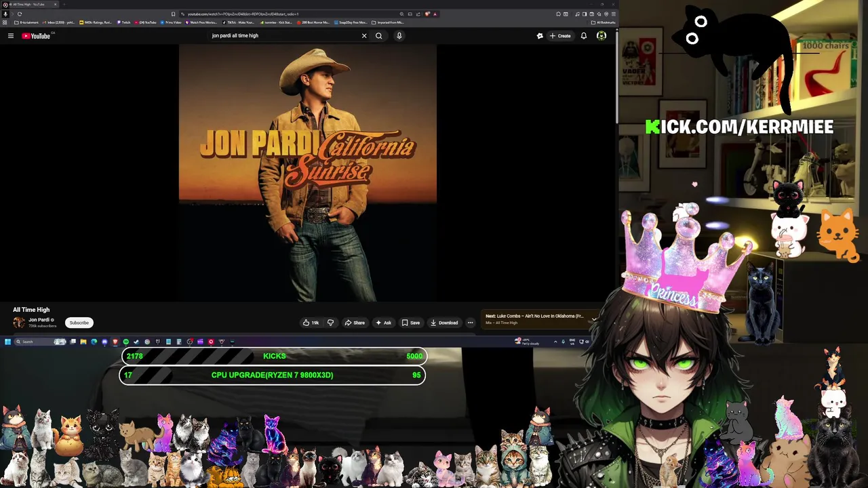
Task: Open the Inbox Gmail bookmark
Action: (58, 22)
